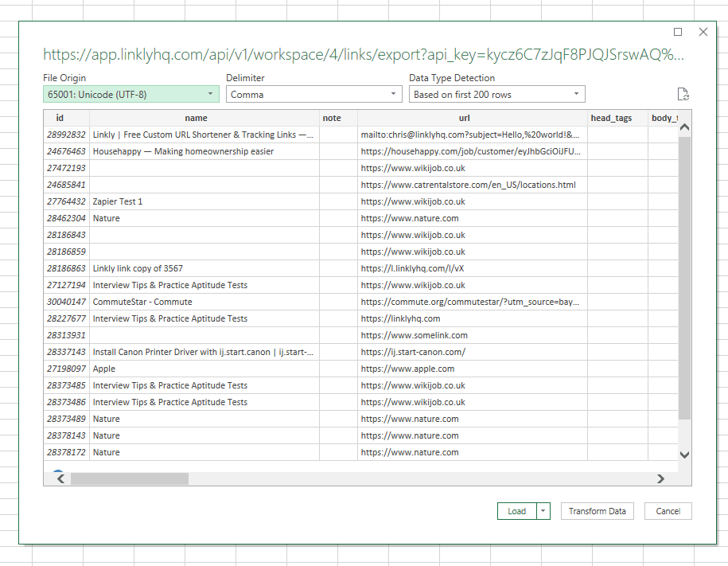Viewport: 728px width, 566px height.
Task: Click the down arrow on vertical scrollbar
Action: 683,454
